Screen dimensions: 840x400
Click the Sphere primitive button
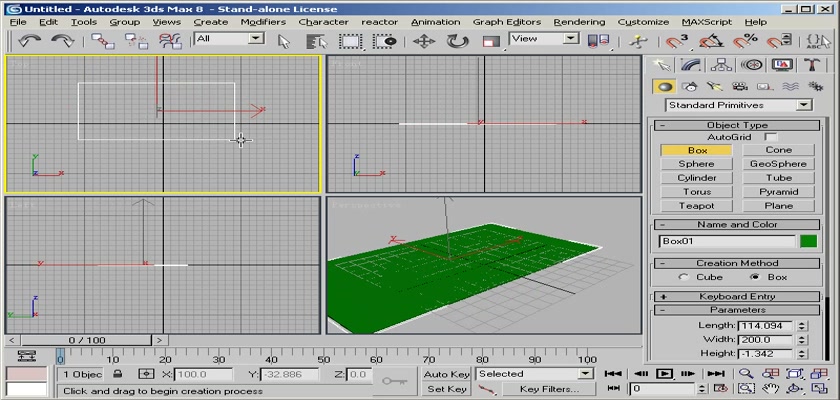point(696,164)
